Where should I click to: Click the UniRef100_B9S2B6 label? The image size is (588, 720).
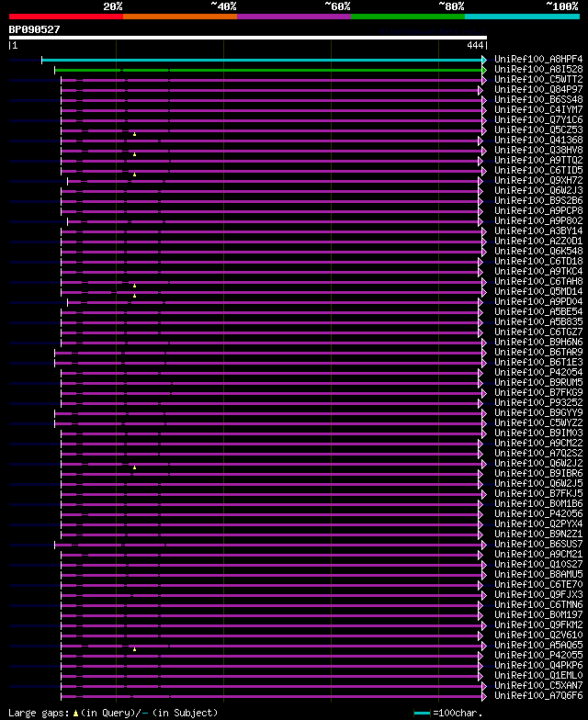click(538, 200)
